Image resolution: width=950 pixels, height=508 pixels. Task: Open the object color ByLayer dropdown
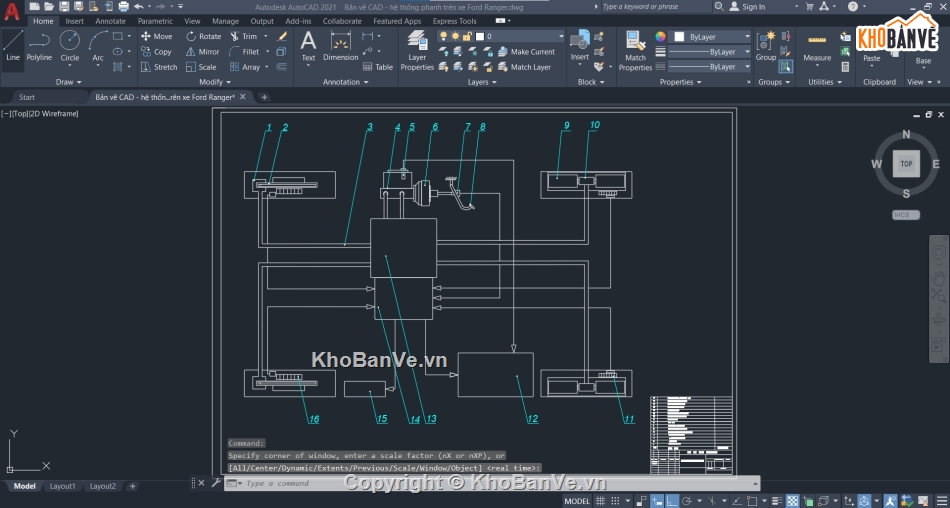[x=747, y=37]
